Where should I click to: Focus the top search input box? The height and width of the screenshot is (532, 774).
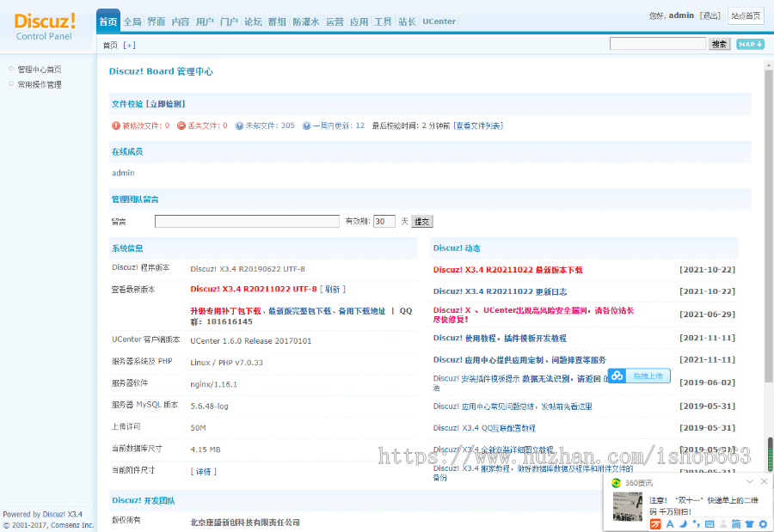coord(658,44)
